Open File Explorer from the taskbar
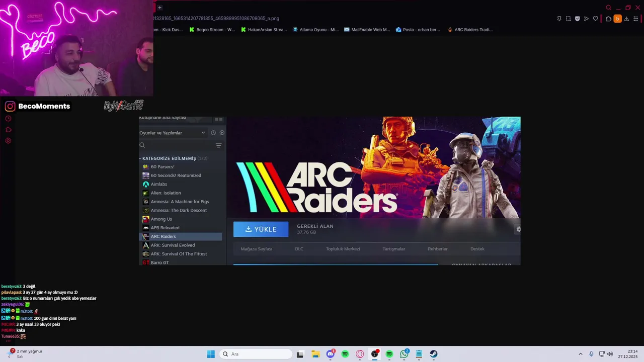Screen dimensions: 644x362 (x=315, y=354)
